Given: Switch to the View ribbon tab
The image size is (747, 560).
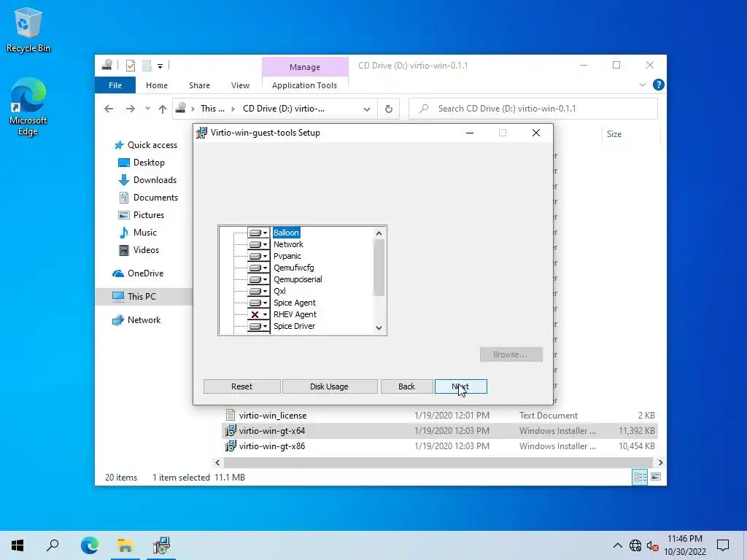Looking at the screenshot, I should pos(240,85).
